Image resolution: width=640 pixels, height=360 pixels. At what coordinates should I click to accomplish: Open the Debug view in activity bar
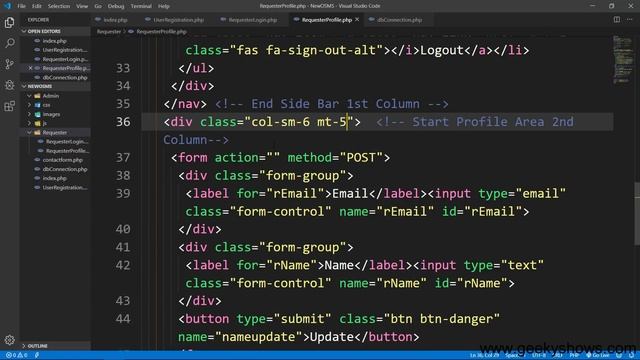pos(9,85)
